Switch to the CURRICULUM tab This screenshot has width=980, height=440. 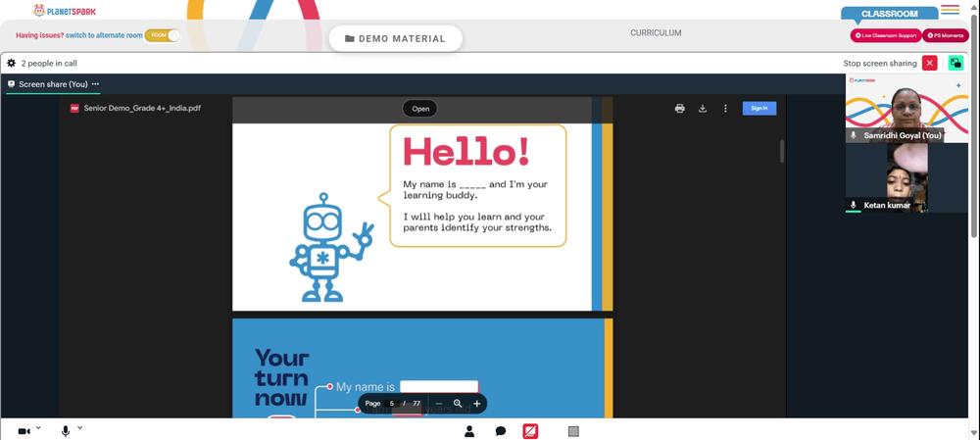(x=656, y=33)
